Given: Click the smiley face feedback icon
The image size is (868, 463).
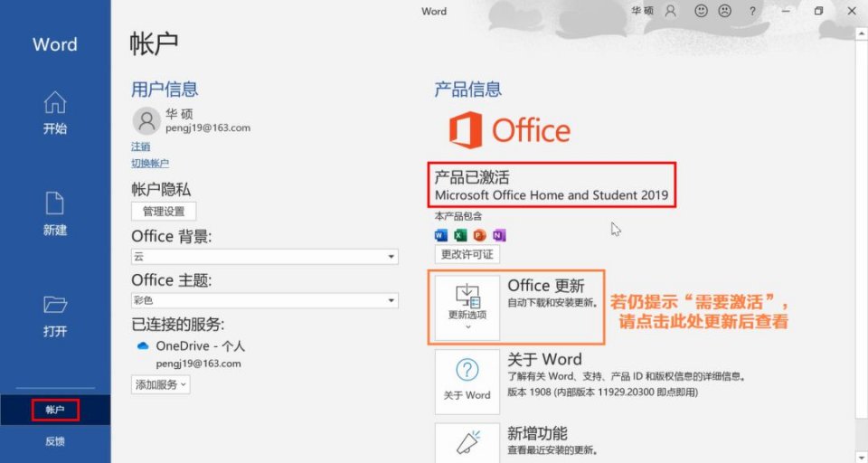Looking at the screenshot, I should point(702,11).
